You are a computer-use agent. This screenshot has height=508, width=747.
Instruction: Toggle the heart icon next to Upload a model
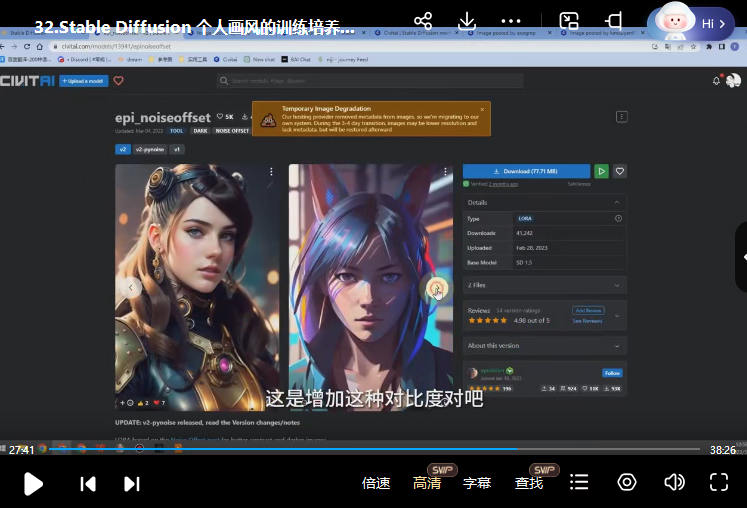(118, 81)
